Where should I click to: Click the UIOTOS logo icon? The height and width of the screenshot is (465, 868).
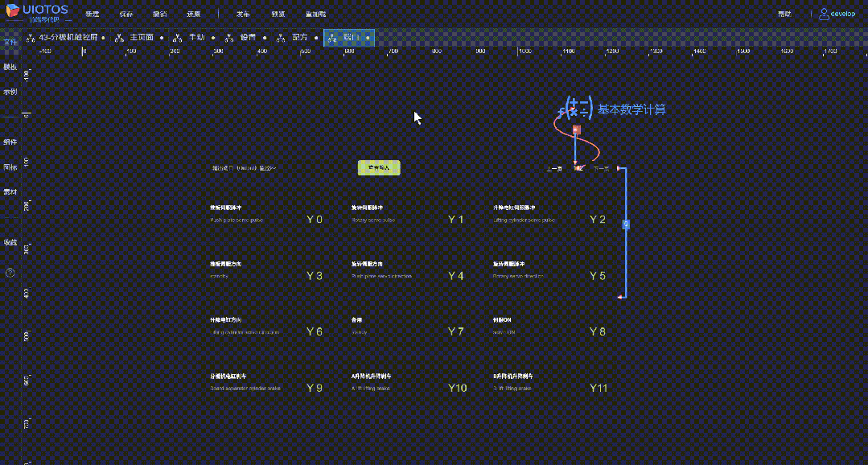(x=12, y=10)
